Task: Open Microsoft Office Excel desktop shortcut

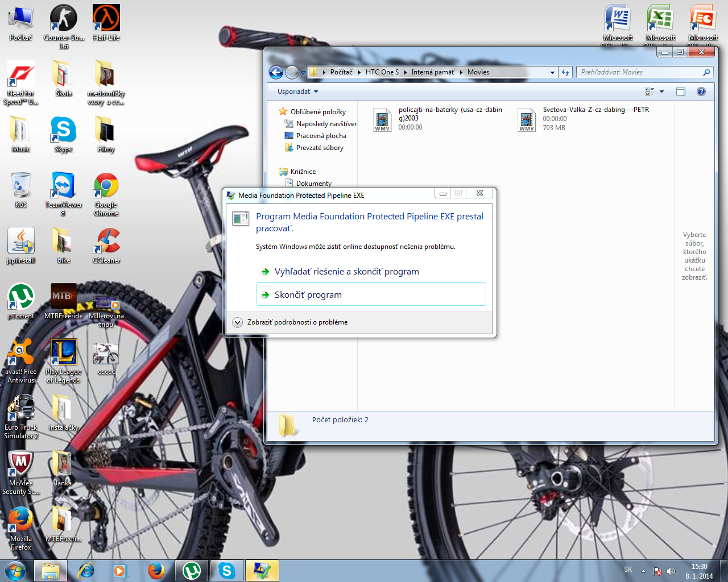Action: point(660,26)
